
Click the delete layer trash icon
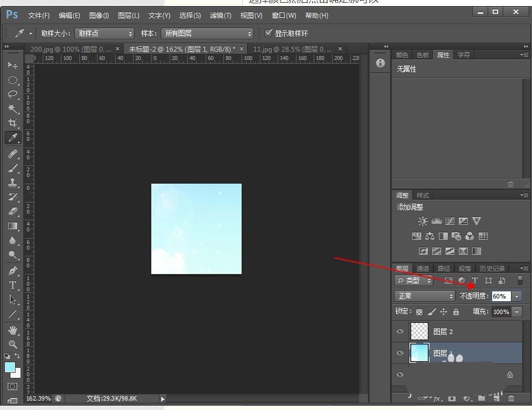coord(511,398)
